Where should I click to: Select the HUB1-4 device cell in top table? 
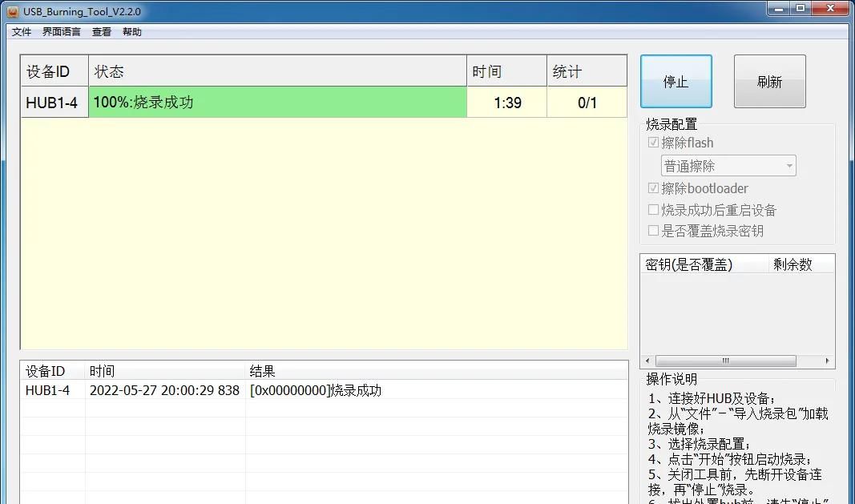(x=54, y=102)
